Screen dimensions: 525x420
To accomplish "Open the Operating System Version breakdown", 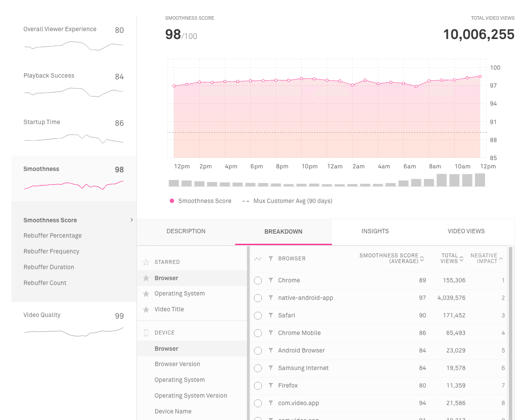I will (191, 395).
